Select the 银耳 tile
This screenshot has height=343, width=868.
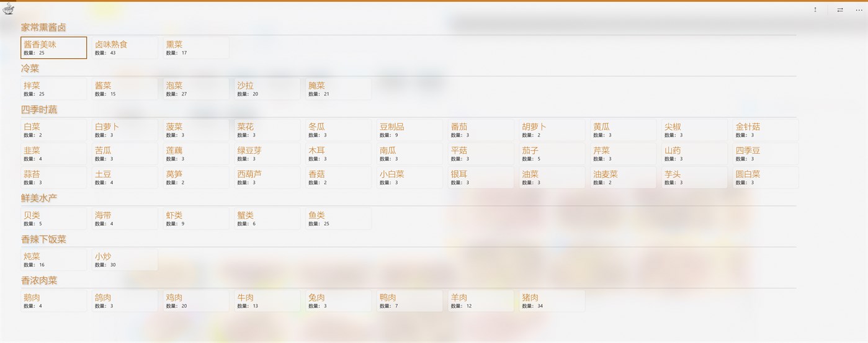481,177
